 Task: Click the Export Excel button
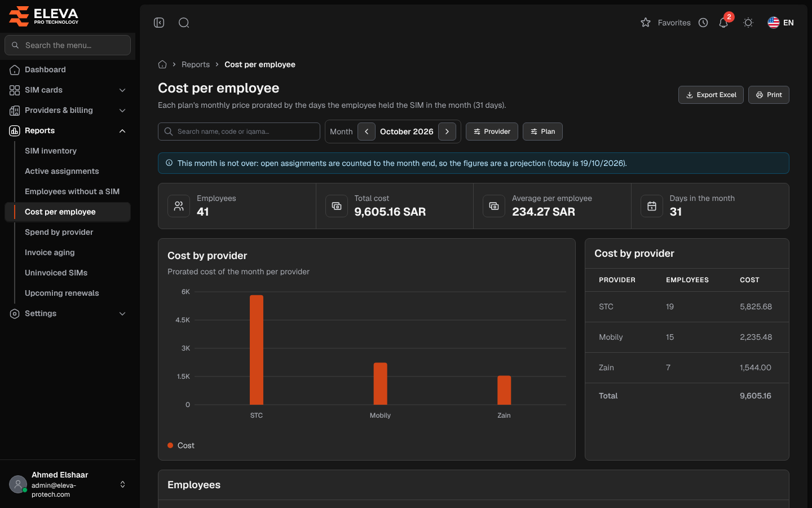point(711,95)
